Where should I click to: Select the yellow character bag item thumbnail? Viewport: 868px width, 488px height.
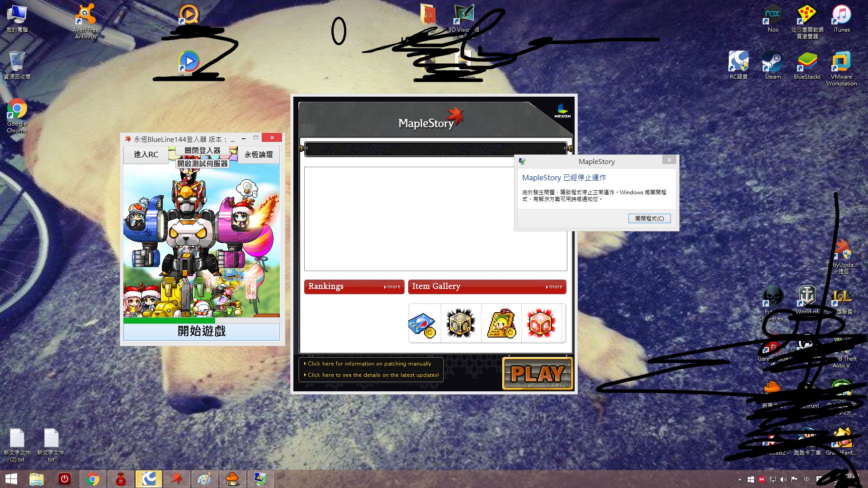[x=501, y=324]
